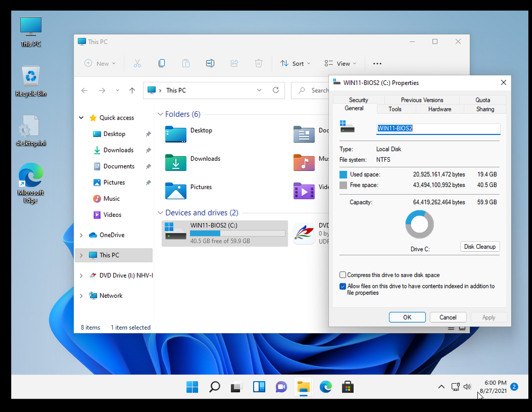Open address bar history dropdown
532x412 pixels.
pos(259,90)
